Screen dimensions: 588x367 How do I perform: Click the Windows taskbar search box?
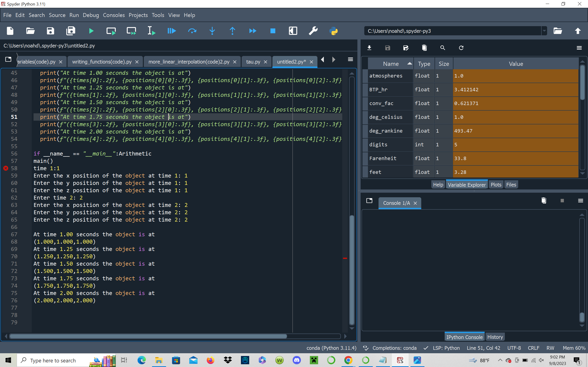point(53,360)
